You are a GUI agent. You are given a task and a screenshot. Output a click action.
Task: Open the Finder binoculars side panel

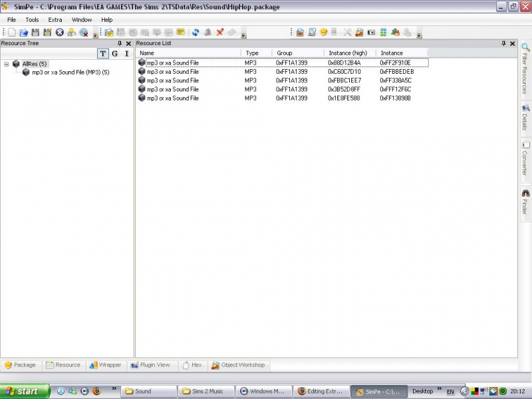click(525, 202)
